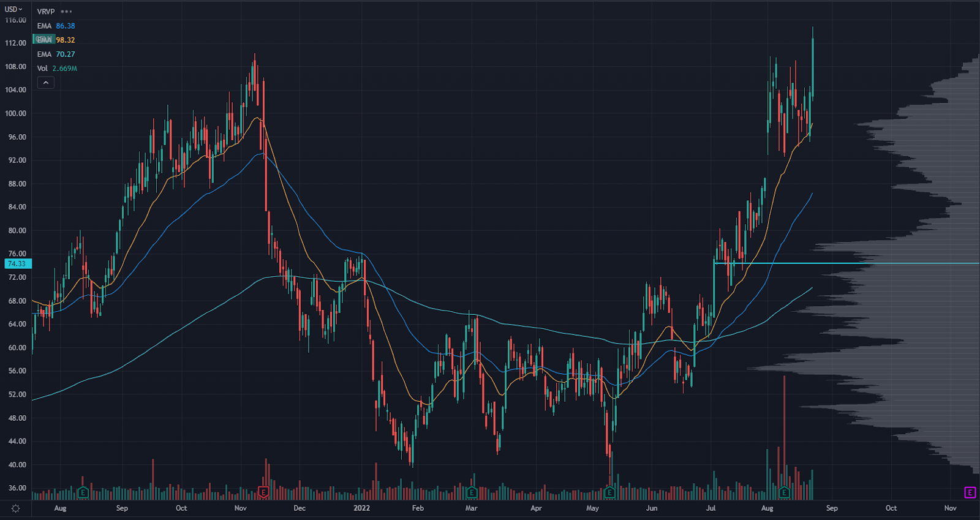Click the 68.00 price axis label
Viewport: 980px width, 520px height.
[17, 301]
